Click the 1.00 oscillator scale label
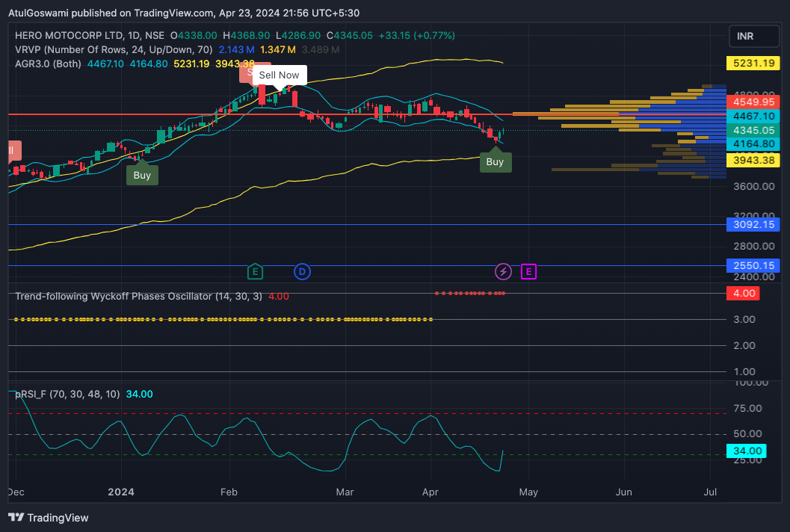 pyautogui.click(x=744, y=372)
